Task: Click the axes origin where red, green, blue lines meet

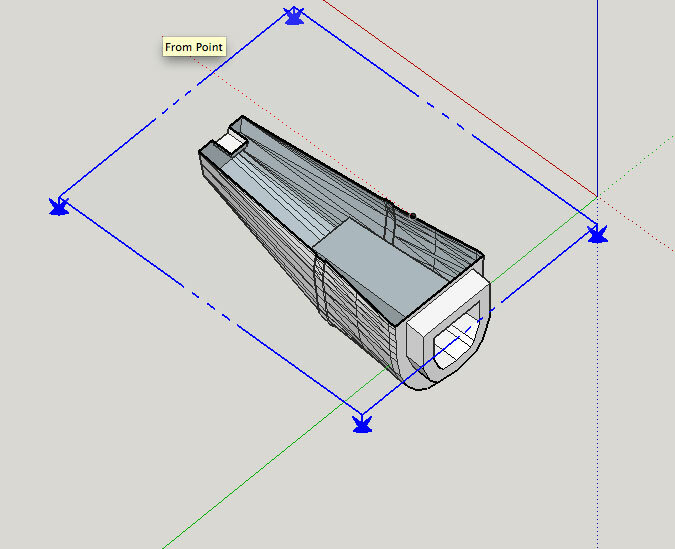Action: tap(598, 196)
